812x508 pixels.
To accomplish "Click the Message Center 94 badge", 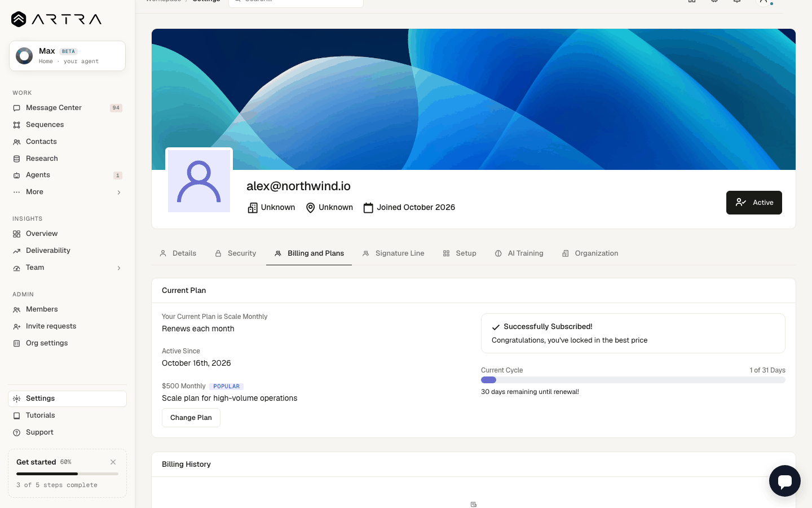I will point(116,108).
